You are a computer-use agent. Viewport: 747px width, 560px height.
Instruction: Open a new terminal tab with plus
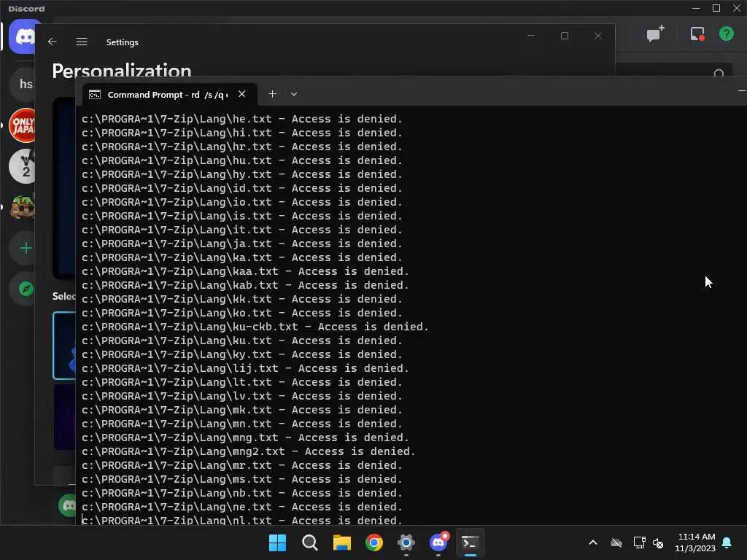273,94
